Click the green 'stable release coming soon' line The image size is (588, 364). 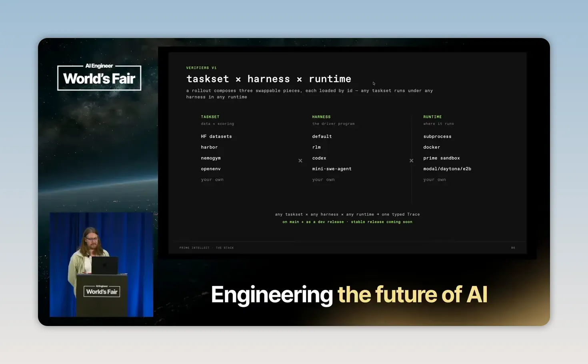point(347,222)
